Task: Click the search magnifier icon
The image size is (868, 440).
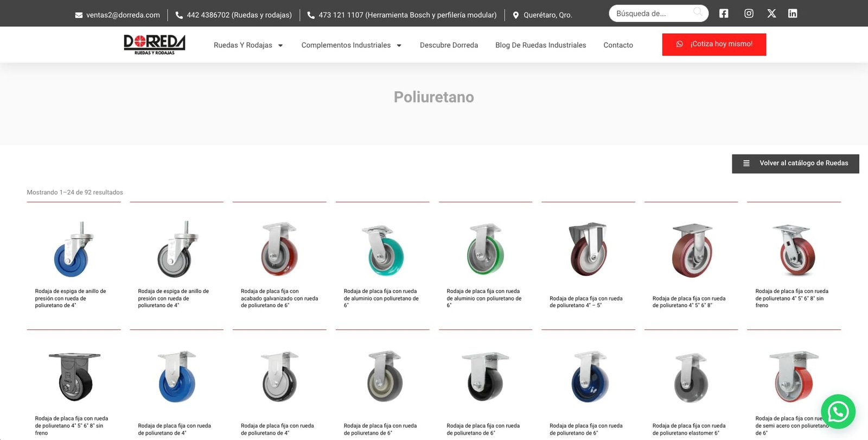Action: coord(698,12)
